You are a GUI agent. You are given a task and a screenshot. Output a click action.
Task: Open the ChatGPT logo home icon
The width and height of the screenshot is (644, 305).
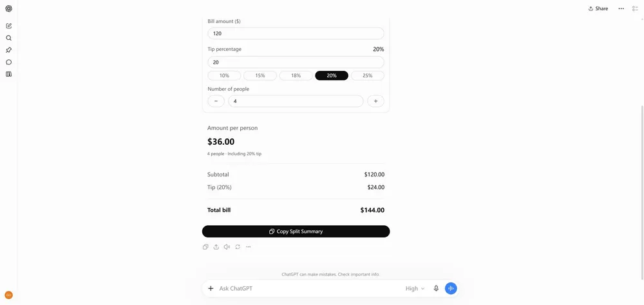pyautogui.click(x=8, y=8)
